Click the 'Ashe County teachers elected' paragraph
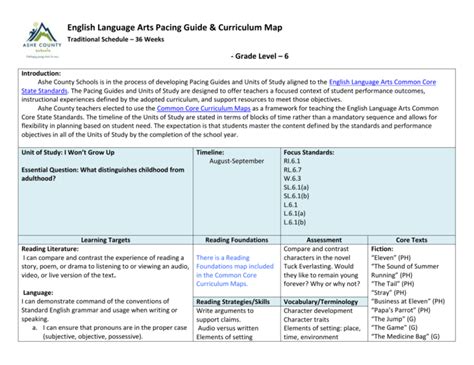The width and height of the screenshot is (474, 365). click(230, 121)
